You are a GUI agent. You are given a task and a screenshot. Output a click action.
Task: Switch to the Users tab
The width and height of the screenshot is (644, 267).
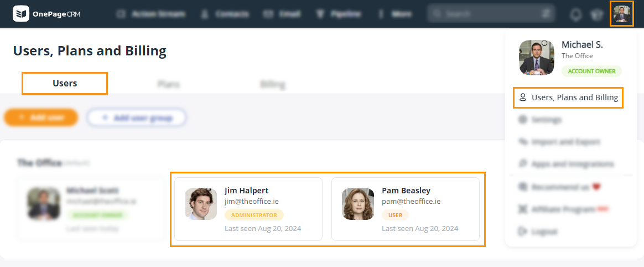pos(65,83)
